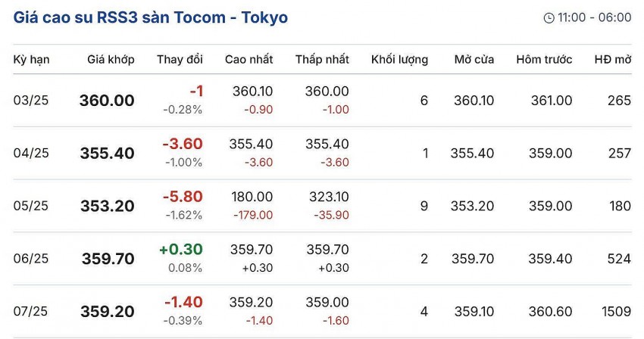
Task: Click the 11:00 - 06:00 trading time
Action: point(595,18)
